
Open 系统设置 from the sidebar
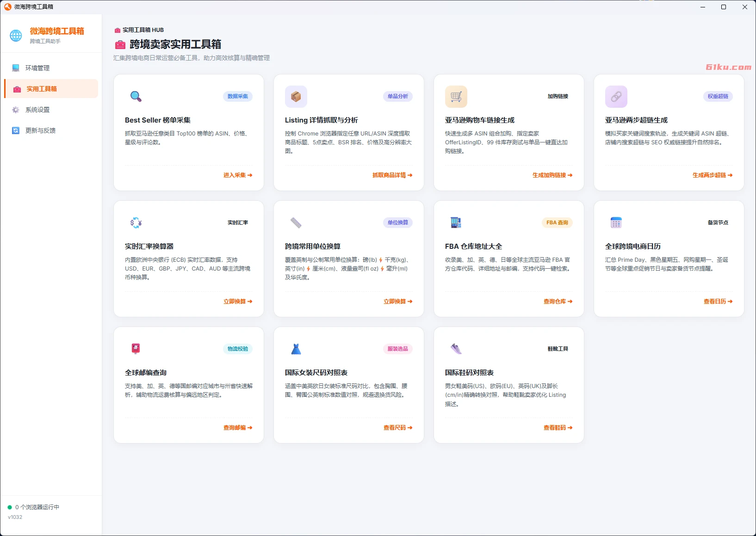pos(51,110)
